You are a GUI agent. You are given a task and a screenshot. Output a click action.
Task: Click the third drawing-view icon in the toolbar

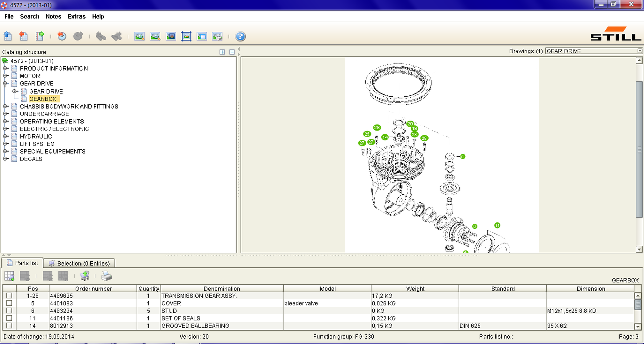click(x=171, y=36)
